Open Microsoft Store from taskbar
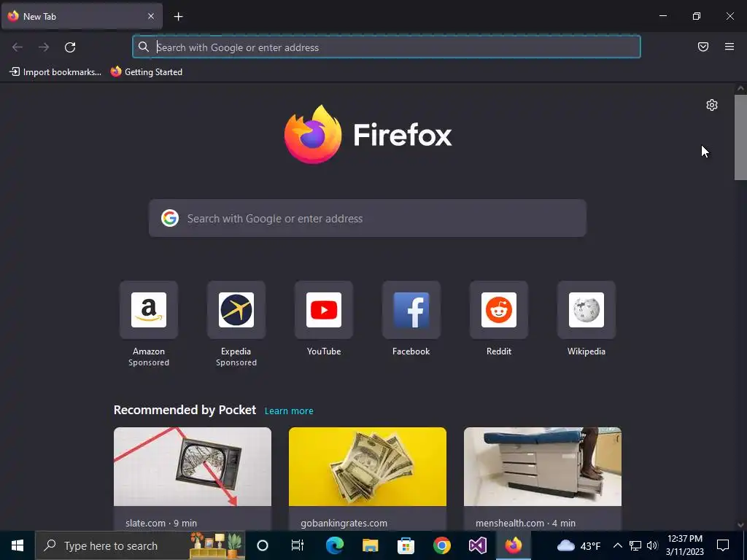The image size is (747, 560). tap(406, 545)
